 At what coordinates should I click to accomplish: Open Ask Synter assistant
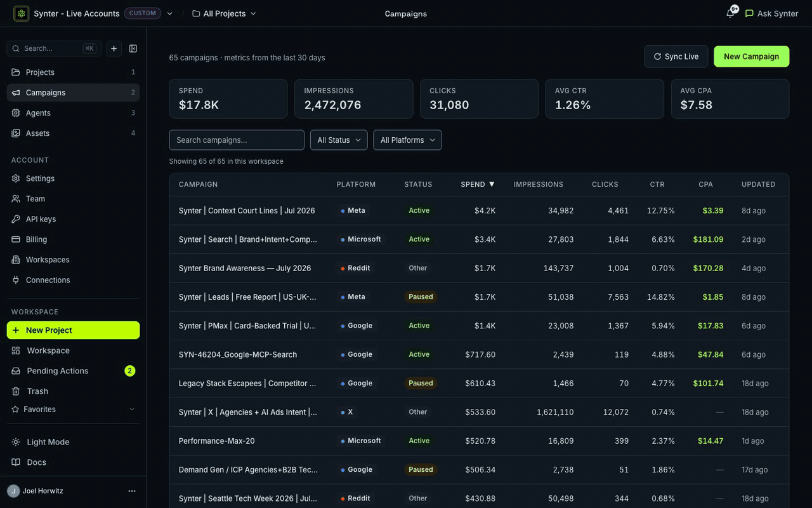(771, 13)
